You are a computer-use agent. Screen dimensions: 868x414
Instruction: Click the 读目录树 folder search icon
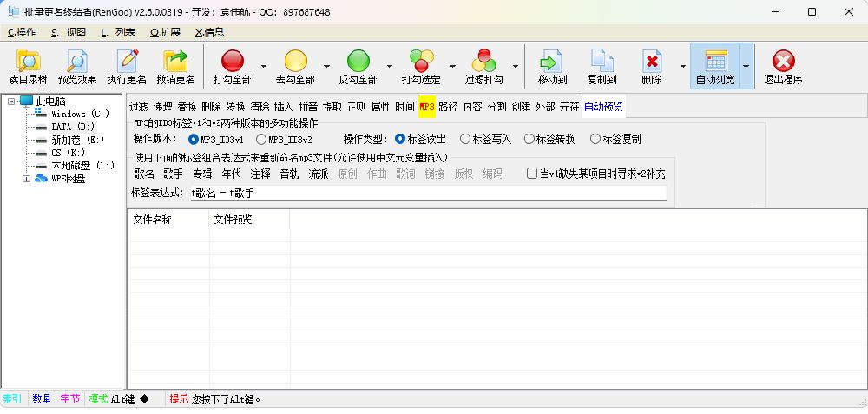coord(29,61)
